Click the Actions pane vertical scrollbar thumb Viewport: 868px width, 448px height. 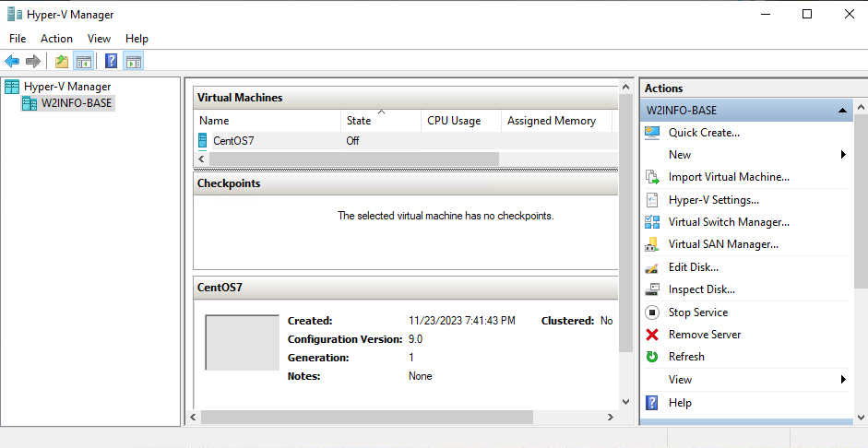coord(861,200)
